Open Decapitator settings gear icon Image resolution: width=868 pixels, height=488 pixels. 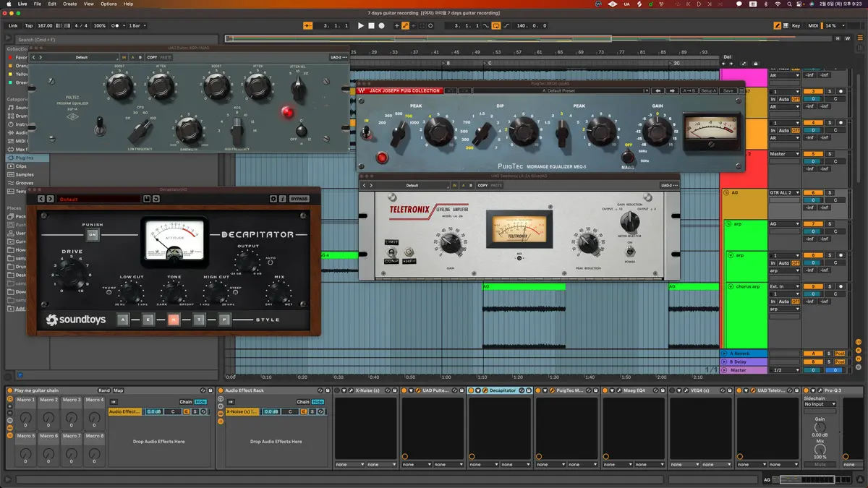pyautogui.click(x=273, y=199)
